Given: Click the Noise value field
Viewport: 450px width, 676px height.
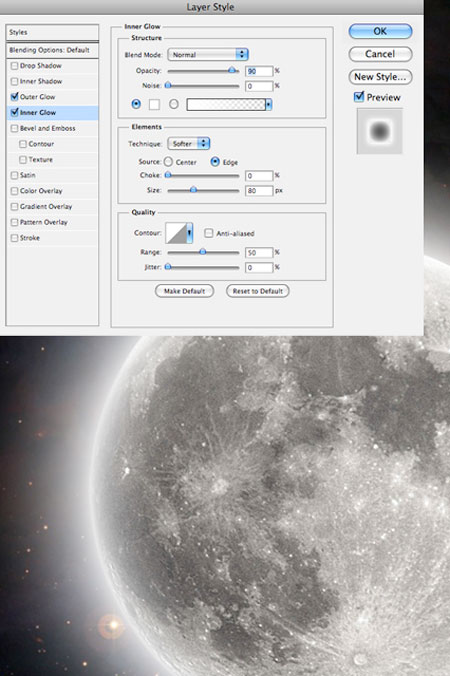Looking at the screenshot, I should coord(259,86).
